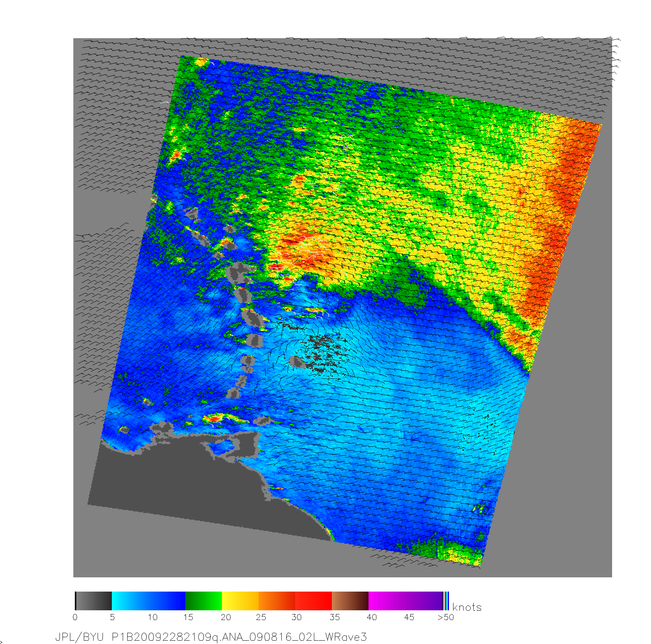Click the '>50' legend tick label
651x644 pixels.
pos(446,617)
